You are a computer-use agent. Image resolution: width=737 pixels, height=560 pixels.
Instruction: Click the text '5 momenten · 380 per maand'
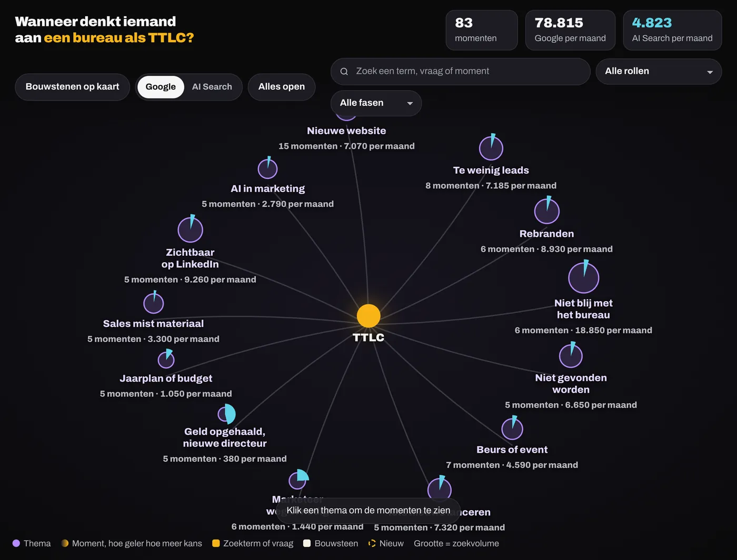225,459
